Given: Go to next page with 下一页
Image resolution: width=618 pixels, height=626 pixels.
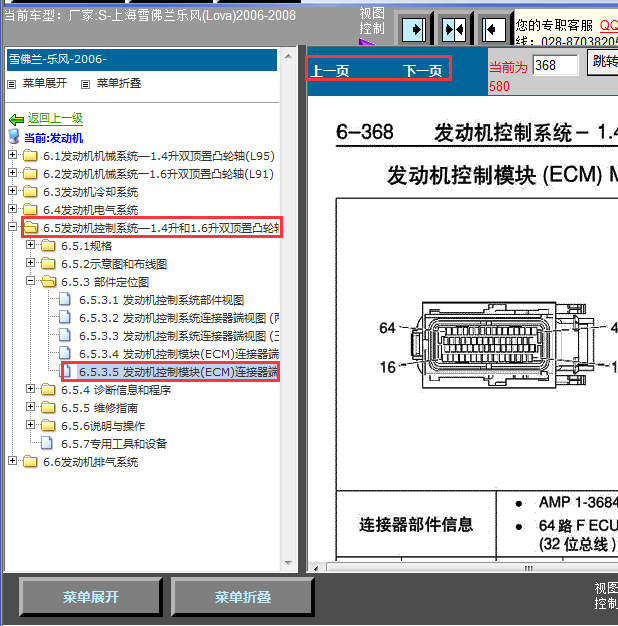Looking at the screenshot, I should tap(423, 71).
